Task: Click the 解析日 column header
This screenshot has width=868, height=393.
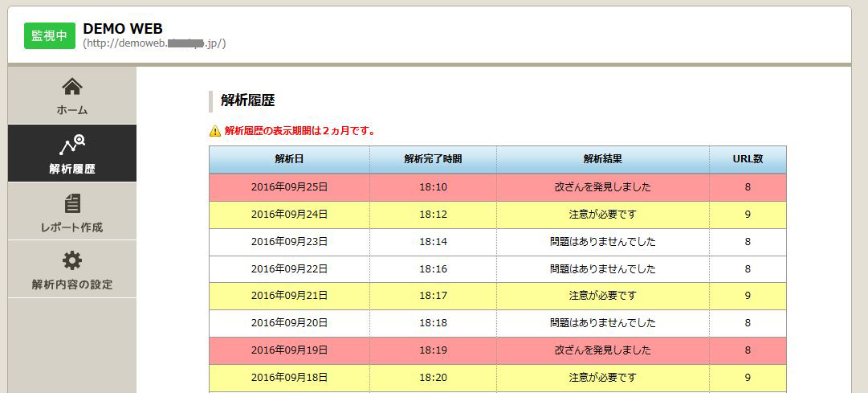Action: point(289,159)
